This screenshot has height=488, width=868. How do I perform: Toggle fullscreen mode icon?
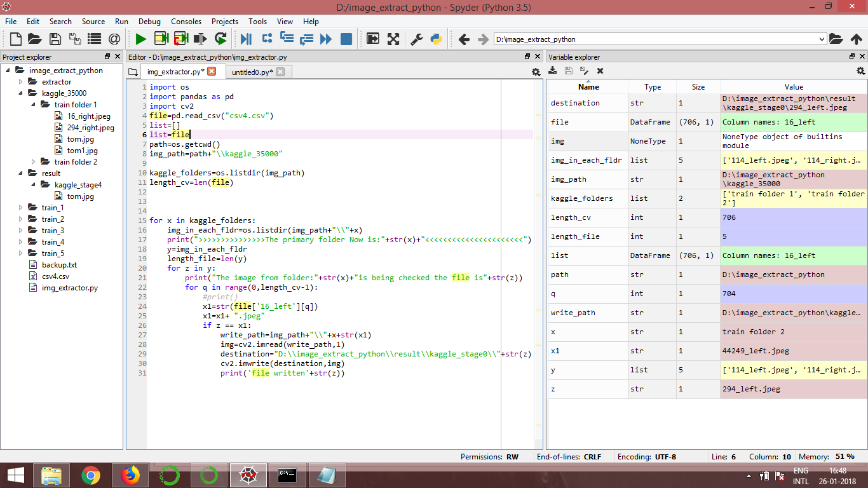[x=393, y=39]
